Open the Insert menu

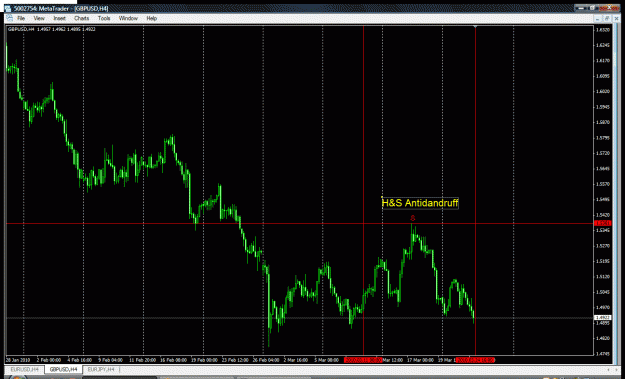click(x=59, y=18)
